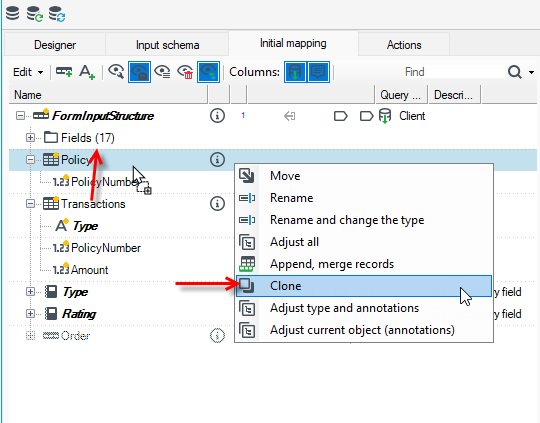Click into the Find search field
Screen dimensions: 540x423
pos(454,72)
